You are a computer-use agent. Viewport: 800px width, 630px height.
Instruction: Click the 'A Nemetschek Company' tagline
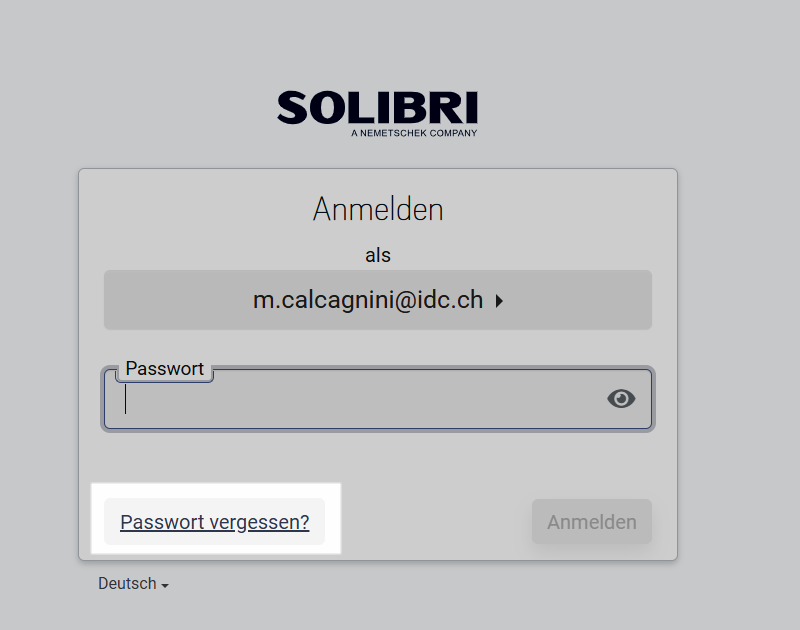pyautogui.click(x=414, y=133)
